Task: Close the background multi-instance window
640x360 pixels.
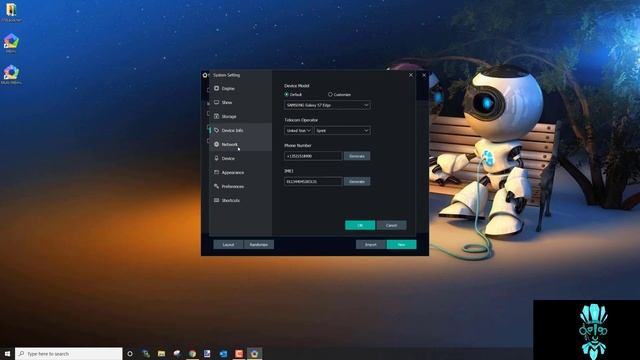Action: 424,75
